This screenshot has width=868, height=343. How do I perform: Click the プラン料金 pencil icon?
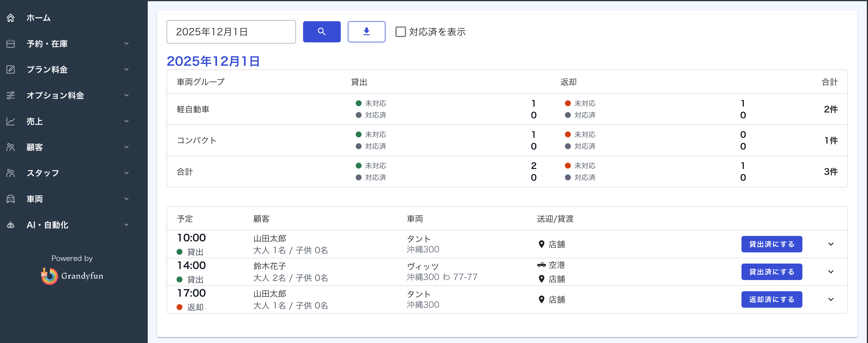[x=11, y=69]
